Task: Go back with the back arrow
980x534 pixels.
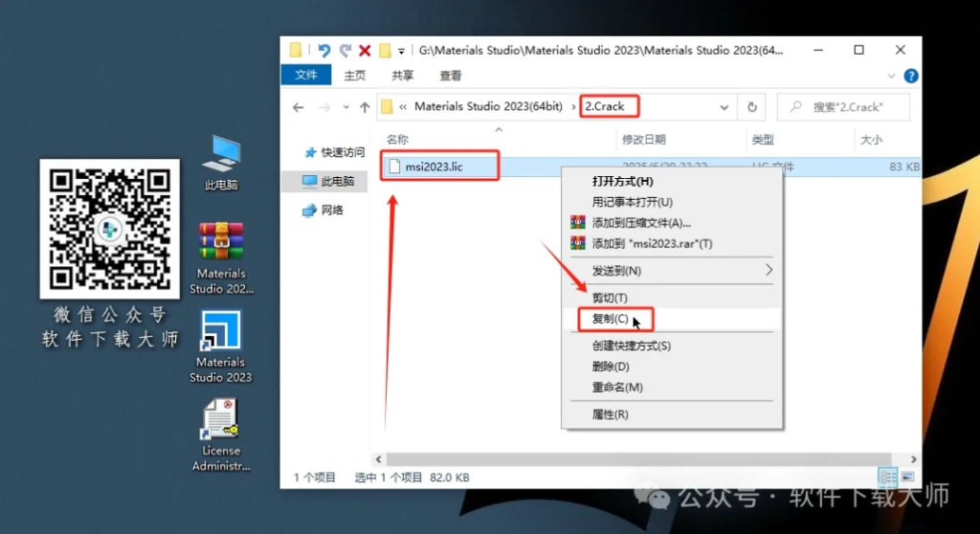Action: pos(299,107)
